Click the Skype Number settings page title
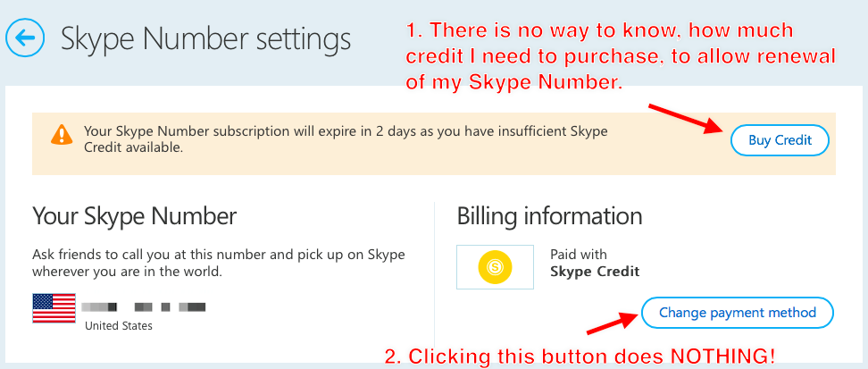This screenshot has height=369, width=868. pos(206,38)
